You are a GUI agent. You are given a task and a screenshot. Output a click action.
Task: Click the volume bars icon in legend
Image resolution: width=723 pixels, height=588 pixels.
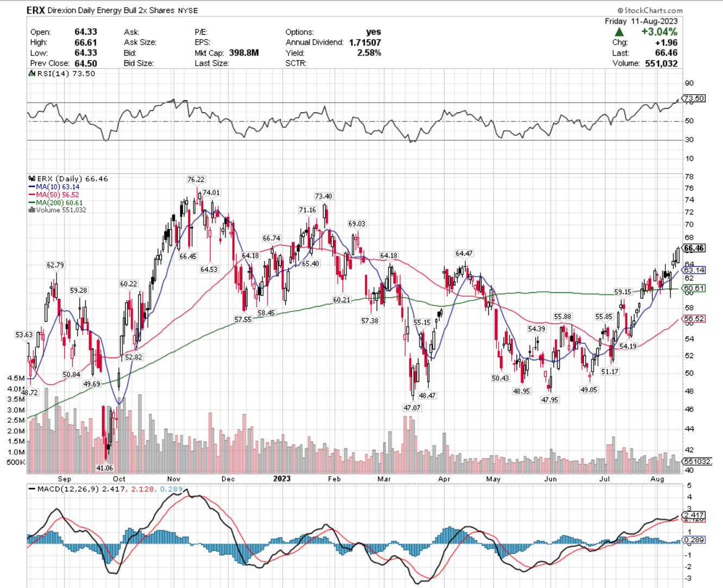click(32, 210)
